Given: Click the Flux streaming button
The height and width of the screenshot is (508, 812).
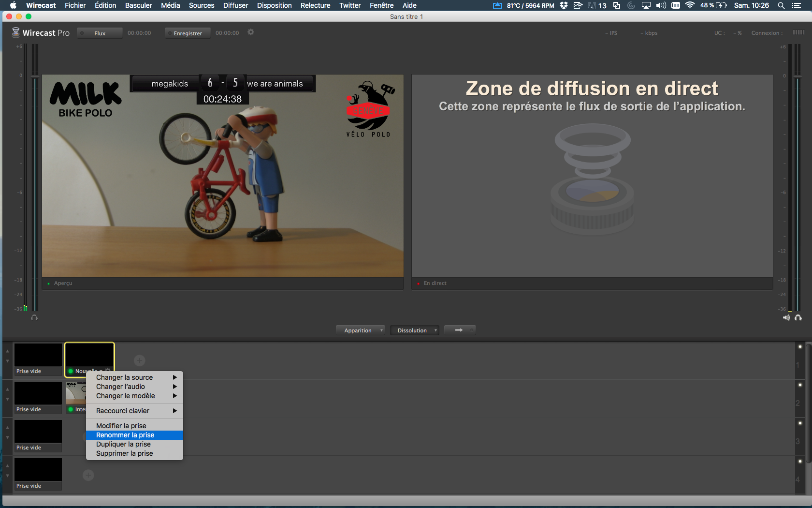Looking at the screenshot, I should point(100,33).
